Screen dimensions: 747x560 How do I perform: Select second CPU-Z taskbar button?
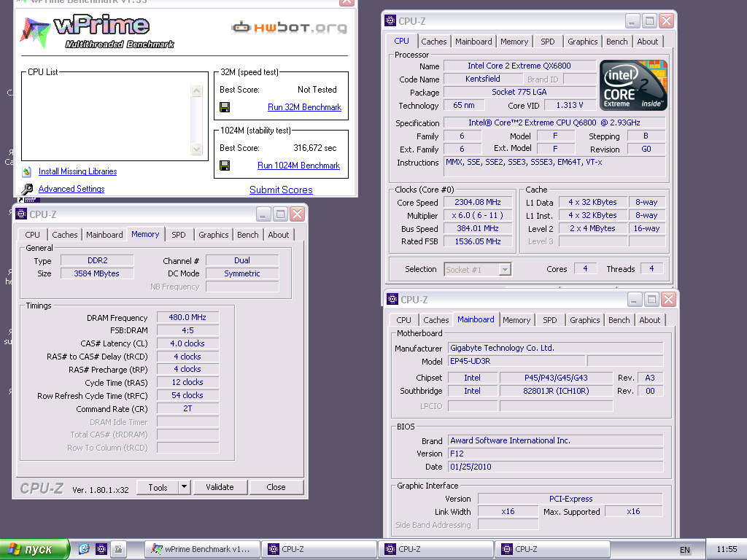click(436, 549)
